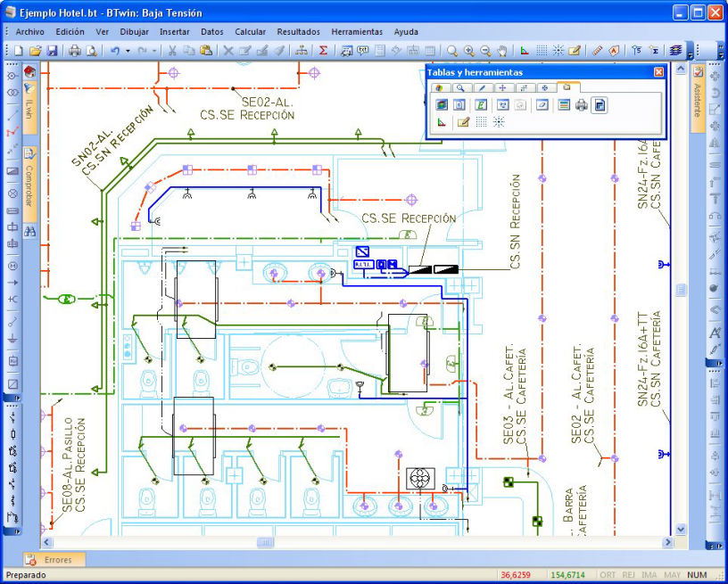
Task: Open print preview in the main toolbar
Action: click(92, 51)
